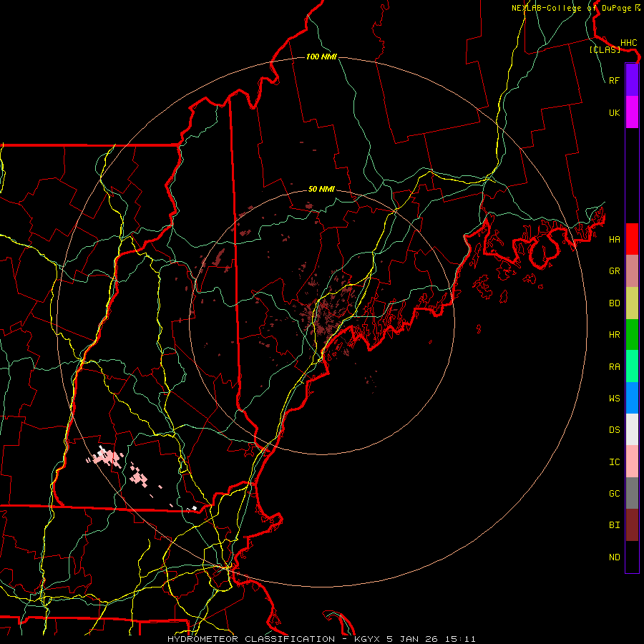Viewport: 644px width, 644px height.
Task: Select the yellow BD legend swatch
Action: 632,303
